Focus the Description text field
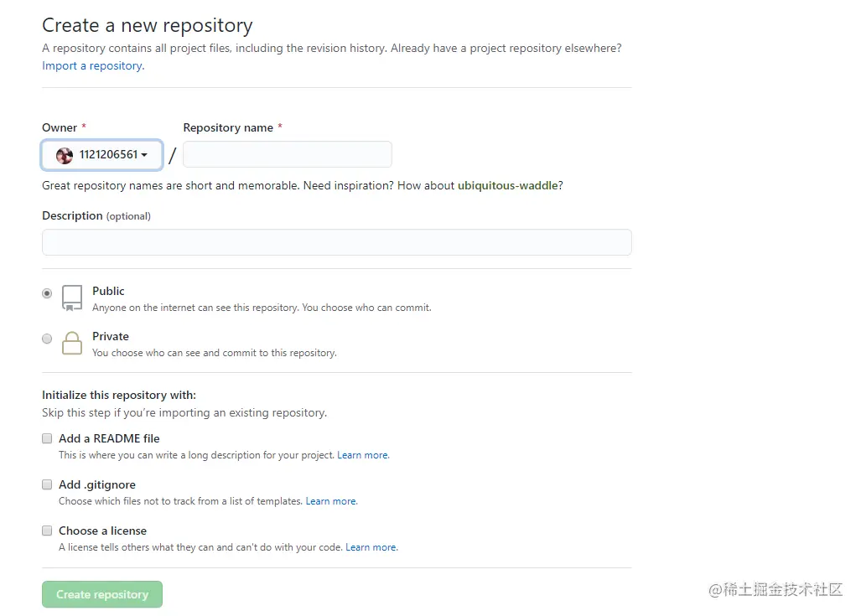 (x=336, y=242)
